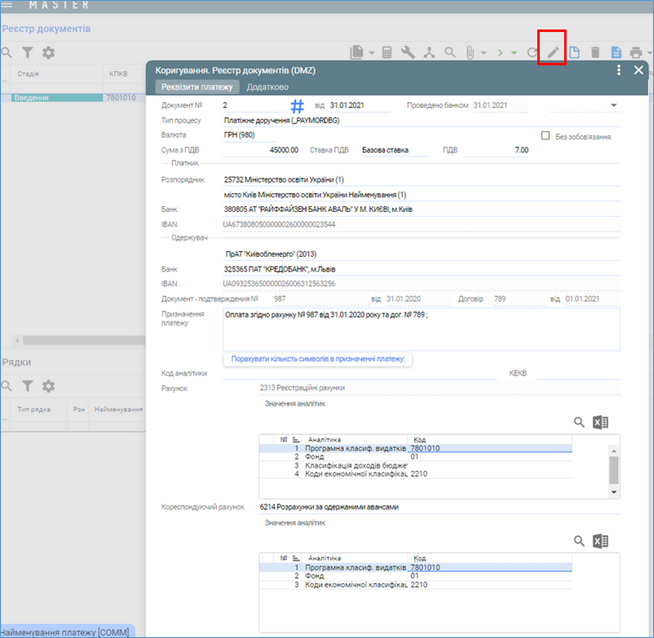The width and height of the screenshot is (654, 638).
Task: Click the trash delete icon
Action: pyautogui.click(x=595, y=52)
